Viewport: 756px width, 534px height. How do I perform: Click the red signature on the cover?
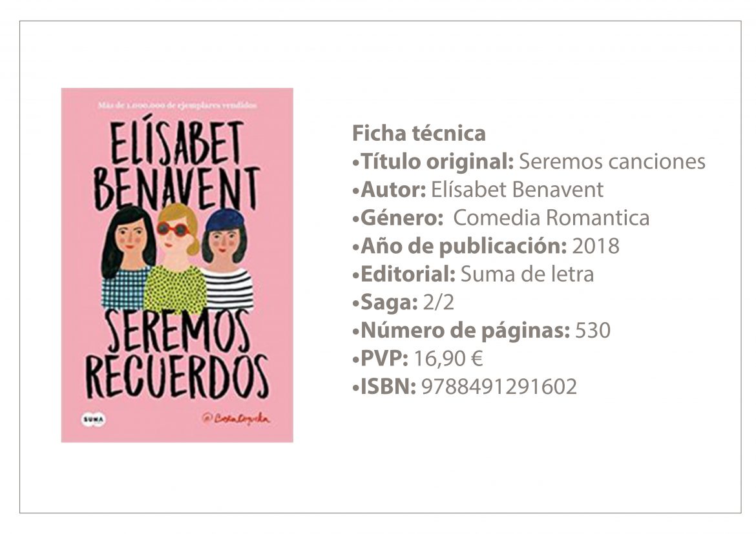pyautogui.click(x=236, y=418)
